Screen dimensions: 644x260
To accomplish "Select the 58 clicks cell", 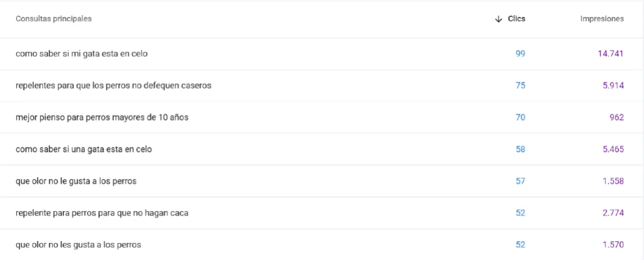I will click(520, 149).
